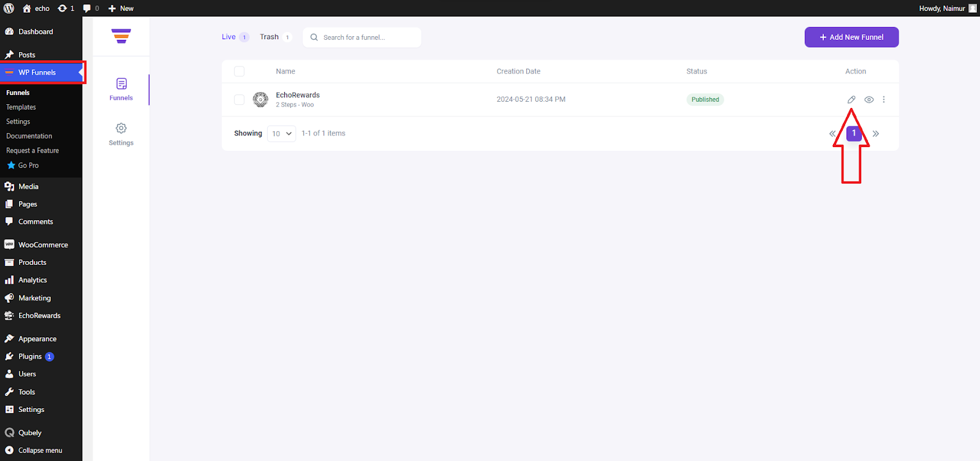Expand the items-per-page dropdown showing 10
Screen dimensions: 980x461
point(282,134)
